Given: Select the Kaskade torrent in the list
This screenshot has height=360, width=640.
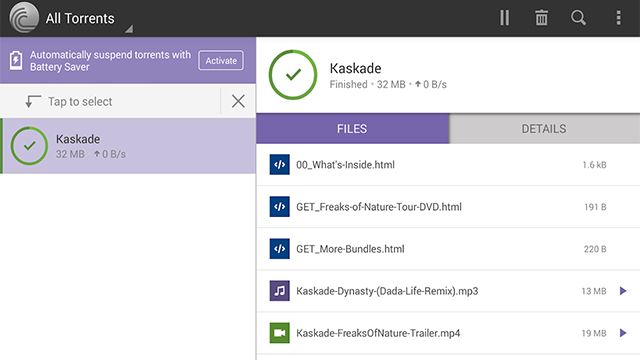Looking at the screenshot, I should coord(128,146).
